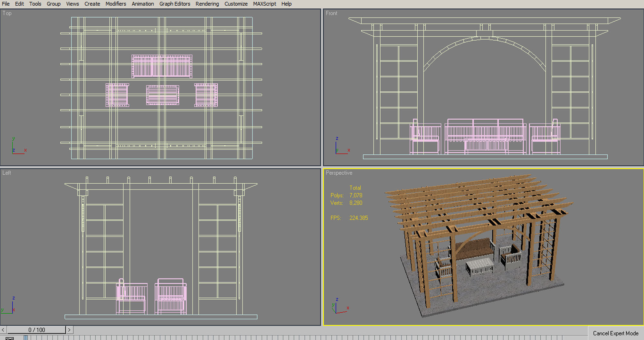Open the Views menu

72,4
